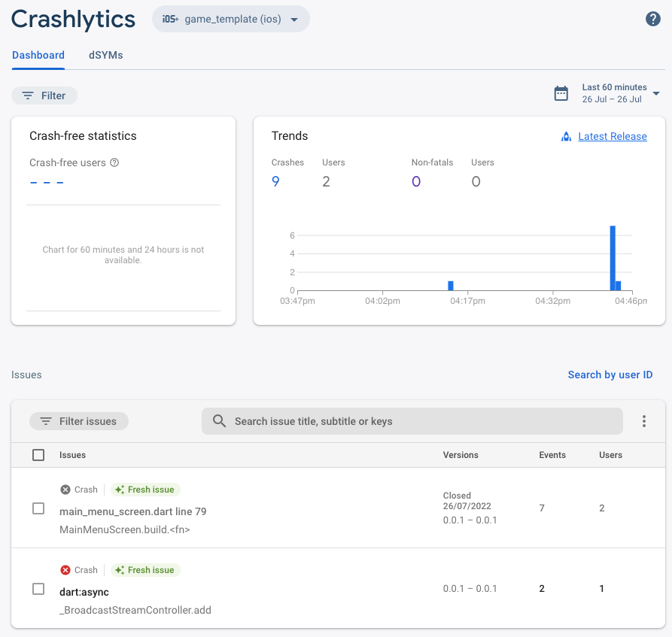
Task: Open the help question mark icon
Action: click(x=652, y=19)
